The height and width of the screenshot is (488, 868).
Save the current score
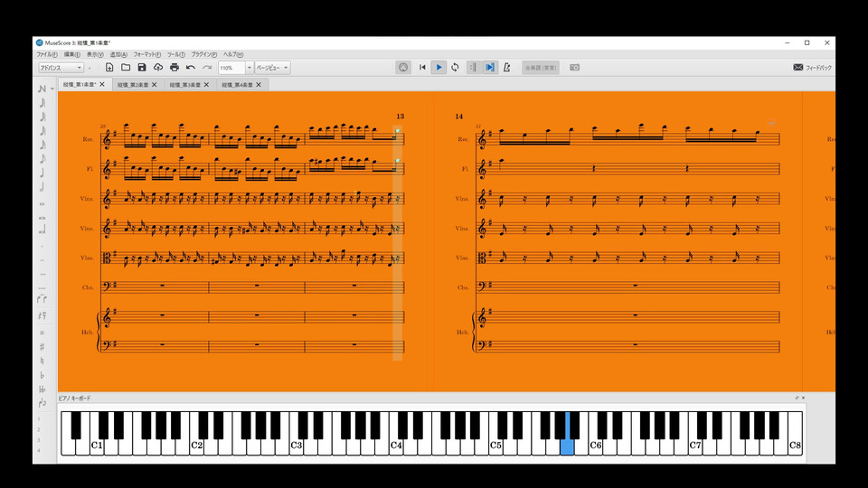click(142, 68)
